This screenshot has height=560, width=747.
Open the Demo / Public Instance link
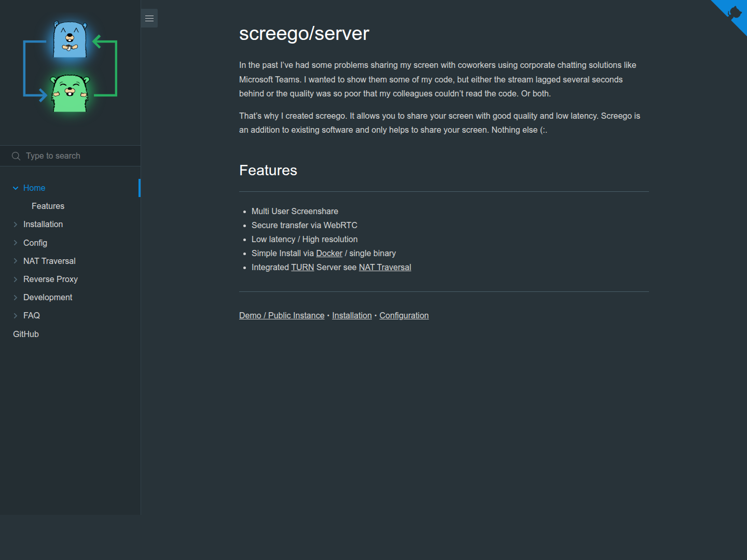[x=282, y=315]
